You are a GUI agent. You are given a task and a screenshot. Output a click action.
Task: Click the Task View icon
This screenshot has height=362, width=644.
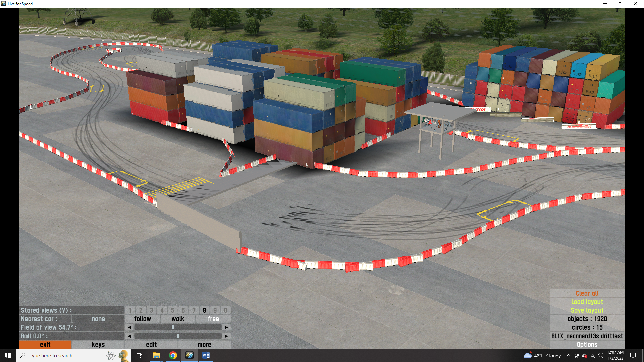tap(140, 355)
